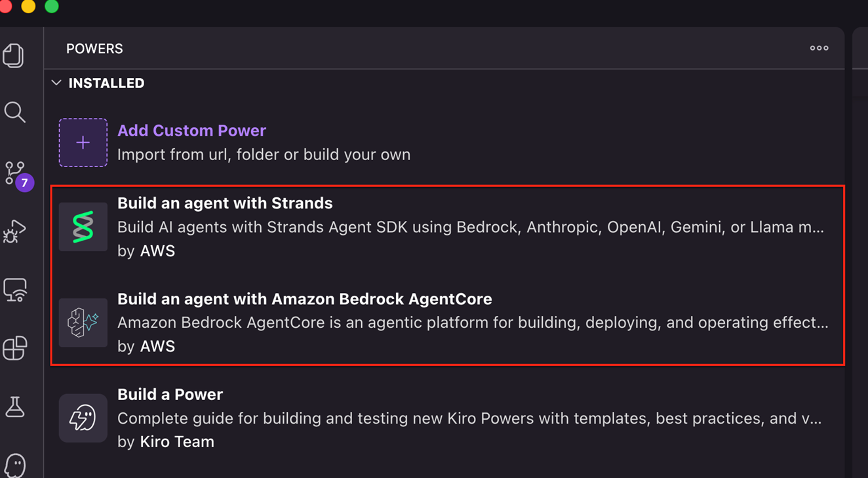Open the Testing flask icon
868x478 pixels.
15,407
